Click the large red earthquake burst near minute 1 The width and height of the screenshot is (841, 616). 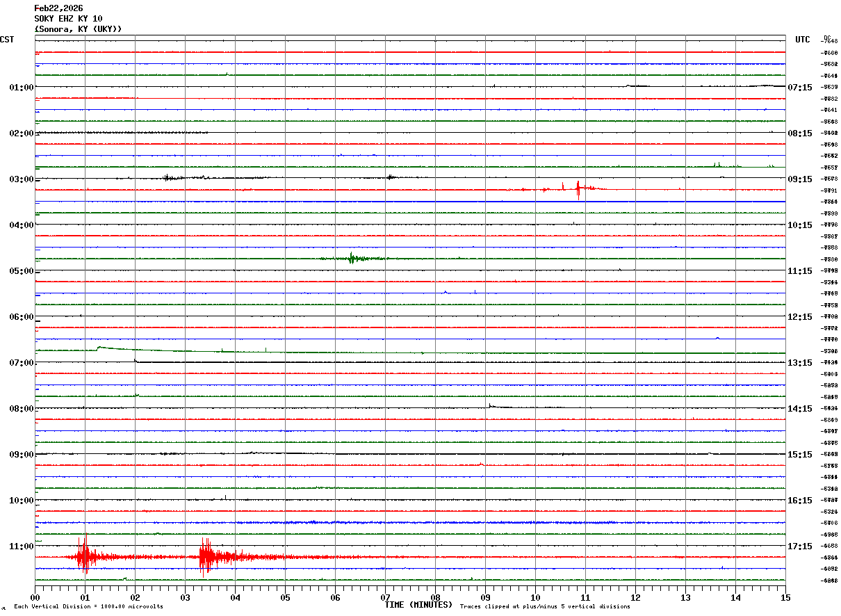(x=84, y=556)
